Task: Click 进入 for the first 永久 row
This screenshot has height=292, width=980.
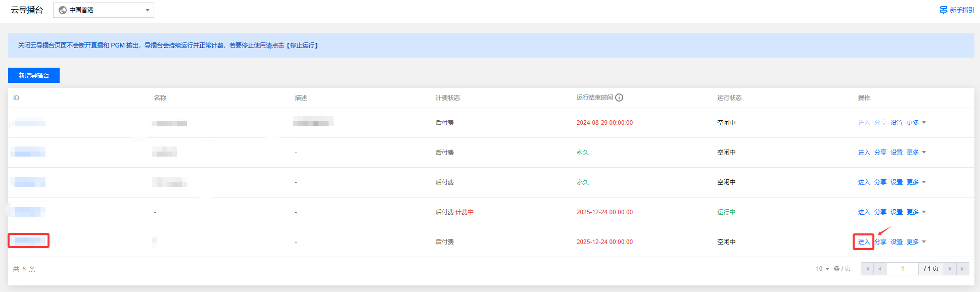Action: pyautogui.click(x=864, y=153)
